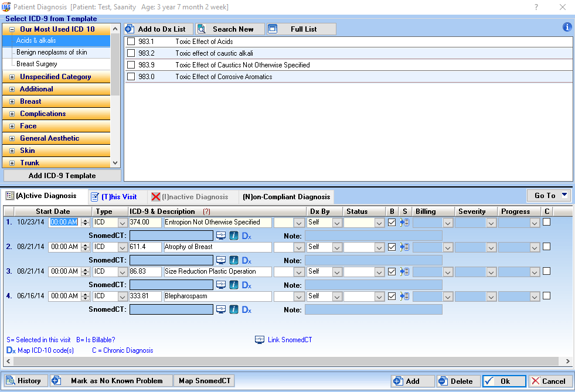Click ICD code field 374.00

[145, 222]
